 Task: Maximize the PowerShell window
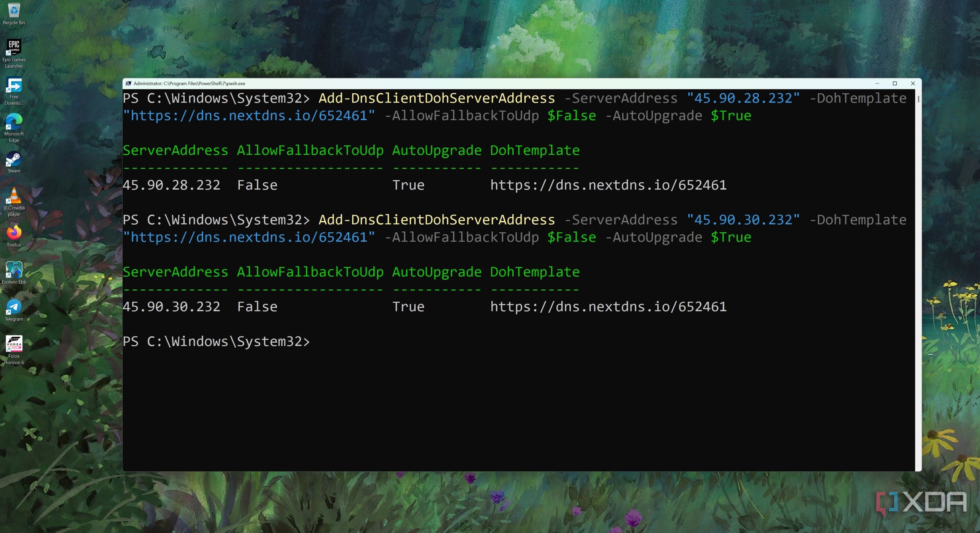coord(895,83)
